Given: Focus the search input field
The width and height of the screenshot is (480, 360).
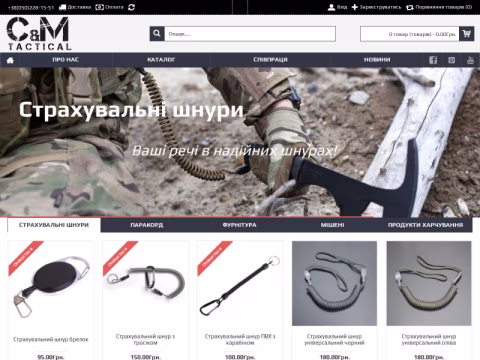Looking at the screenshot, I should (250, 34).
